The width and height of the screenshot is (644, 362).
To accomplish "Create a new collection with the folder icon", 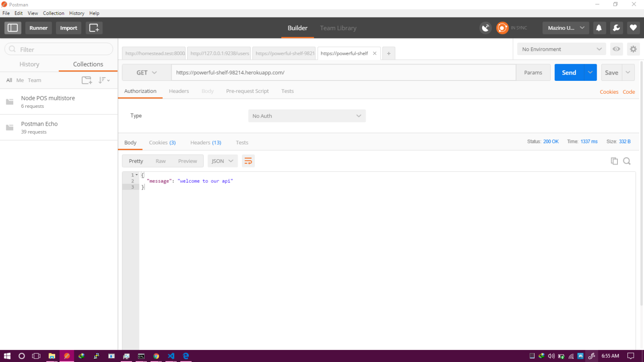I will 87,80.
